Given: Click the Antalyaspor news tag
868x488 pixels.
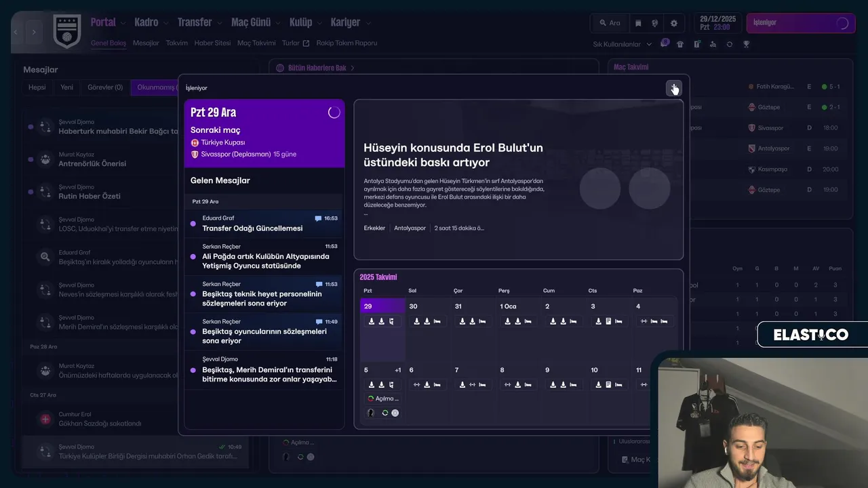Looking at the screenshot, I should 410,228.
